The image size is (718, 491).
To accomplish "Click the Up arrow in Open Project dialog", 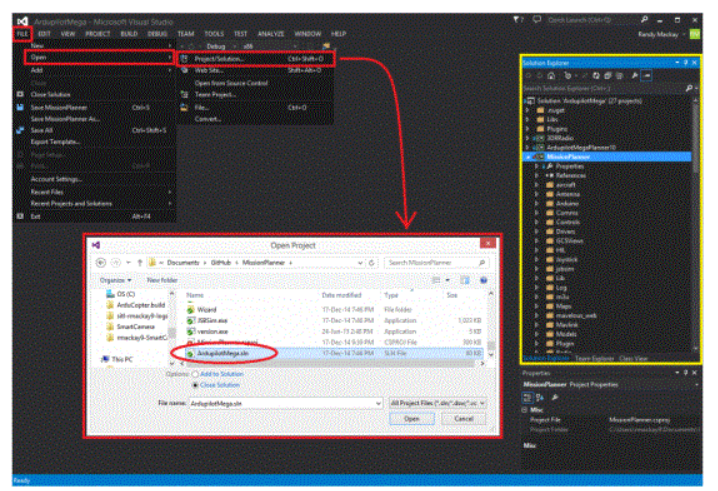I will point(140,262).
